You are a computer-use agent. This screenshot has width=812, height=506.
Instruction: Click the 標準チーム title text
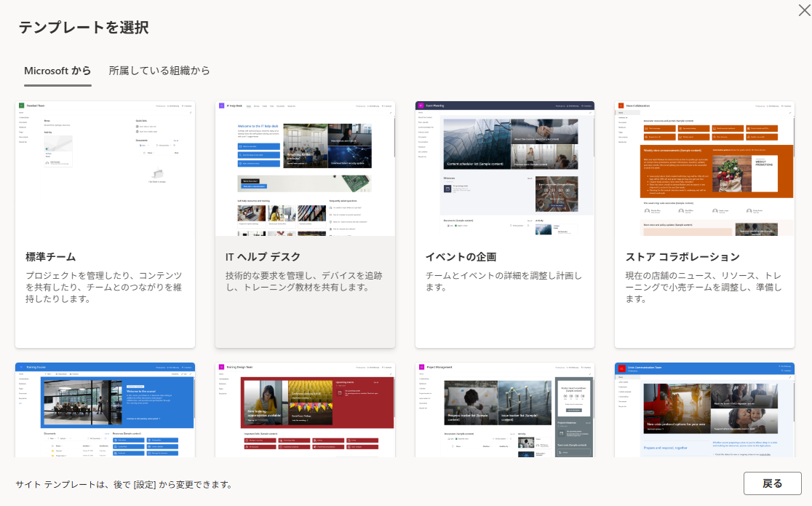click(51, 256)
